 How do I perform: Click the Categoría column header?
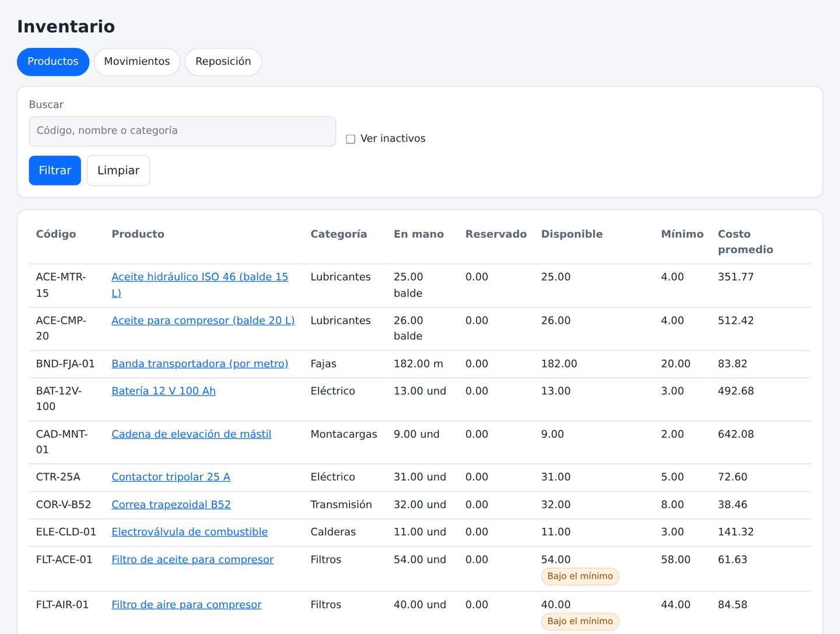click(x=338, y=234)
